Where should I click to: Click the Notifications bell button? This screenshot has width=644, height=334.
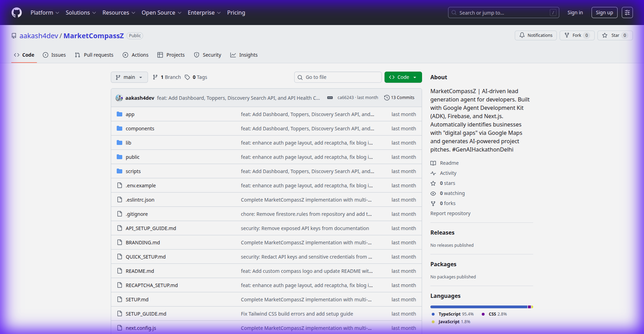click(x=536, y=35)
